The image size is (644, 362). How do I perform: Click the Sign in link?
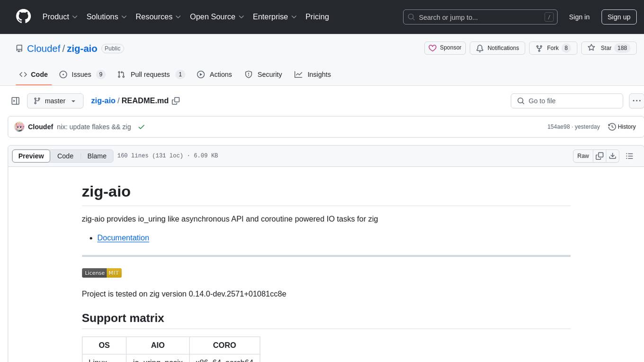pos(579,17)
